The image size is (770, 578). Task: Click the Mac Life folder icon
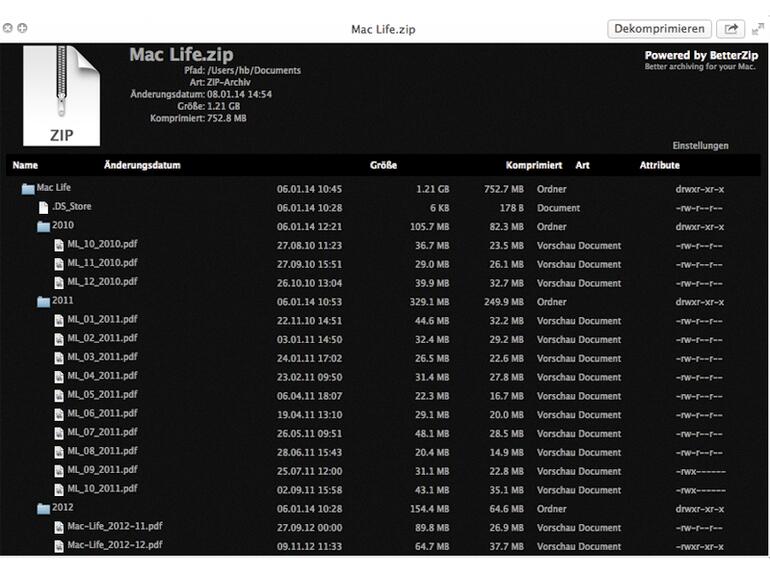coord(28,189)
